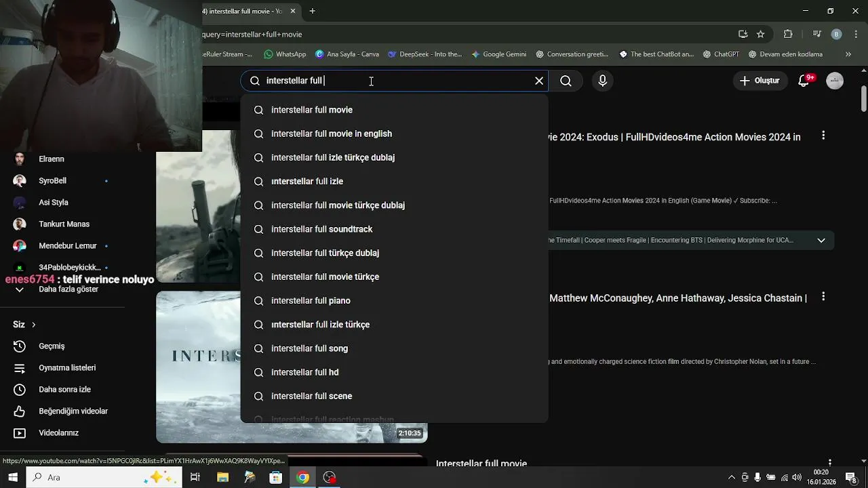The image size is (868, 488).
Task: Open the account avatar menu
Action: tap(835, 81)
